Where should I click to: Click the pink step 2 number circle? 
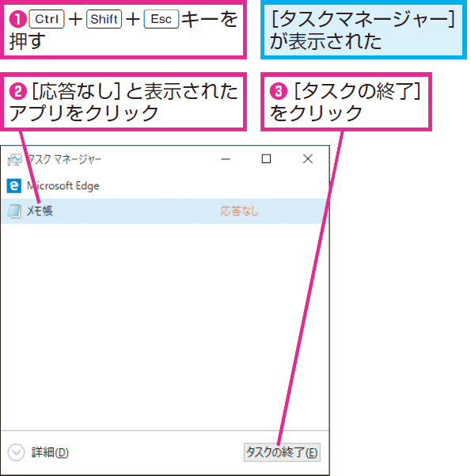pyautogui.click(x=18, y=91)
